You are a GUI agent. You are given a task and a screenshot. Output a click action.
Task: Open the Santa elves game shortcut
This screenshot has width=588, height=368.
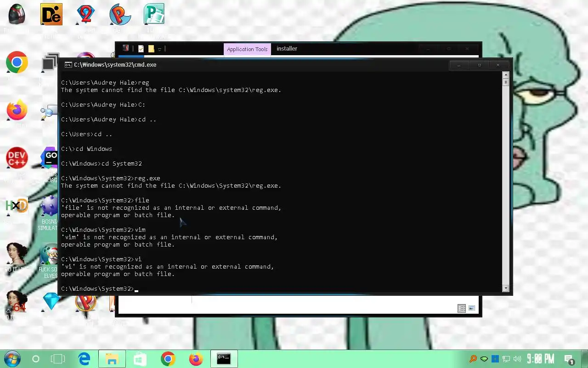pyautogui.click(x=49, y=254)
